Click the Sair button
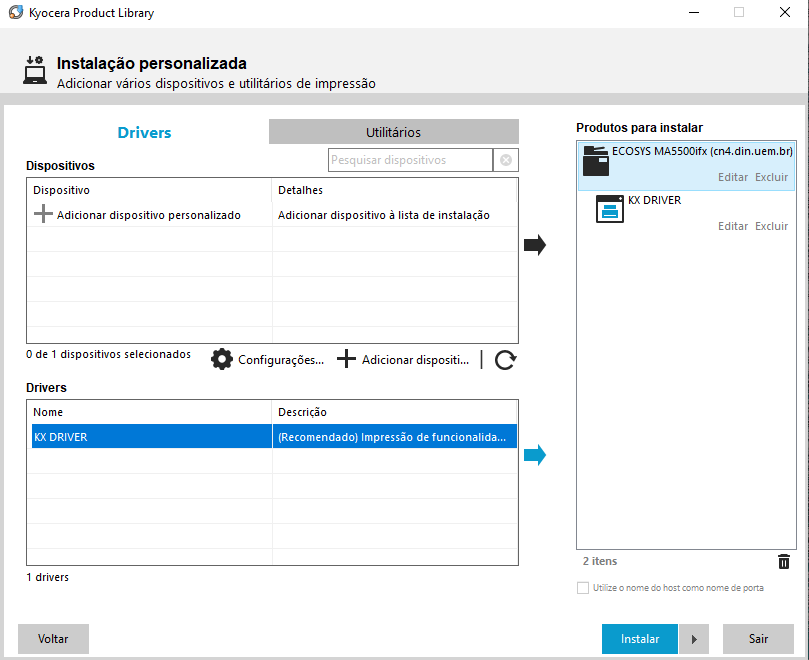This screenshot has width=809, height=660. point(758,639)
